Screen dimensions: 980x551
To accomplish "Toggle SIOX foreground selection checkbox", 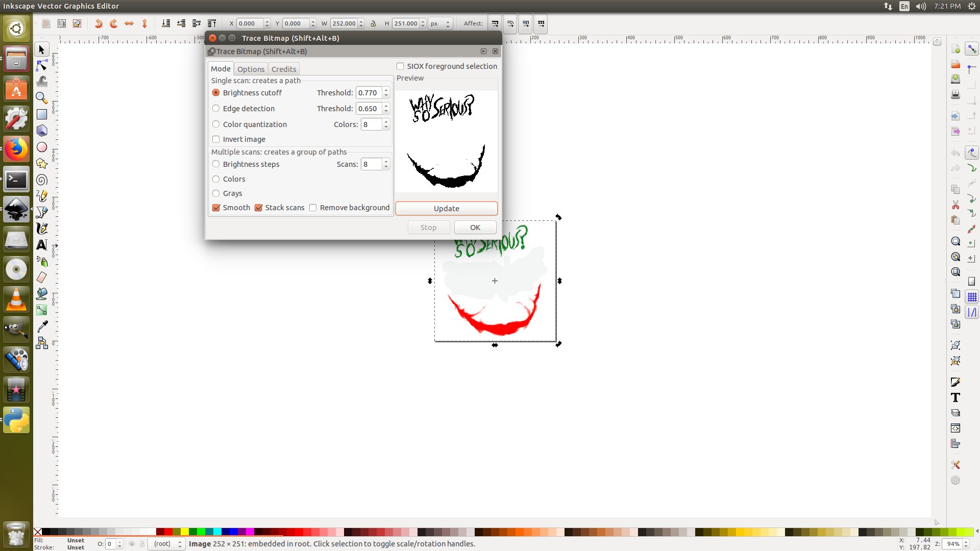I will coord(400,66).
